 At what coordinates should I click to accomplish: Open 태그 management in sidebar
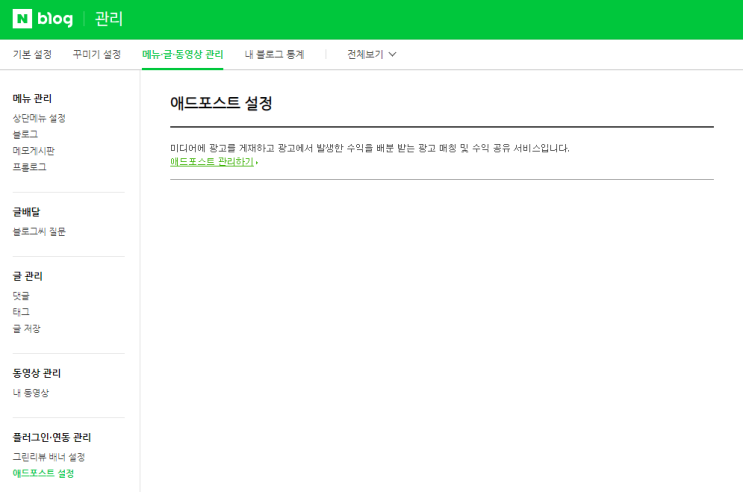(x=21, y=312)
